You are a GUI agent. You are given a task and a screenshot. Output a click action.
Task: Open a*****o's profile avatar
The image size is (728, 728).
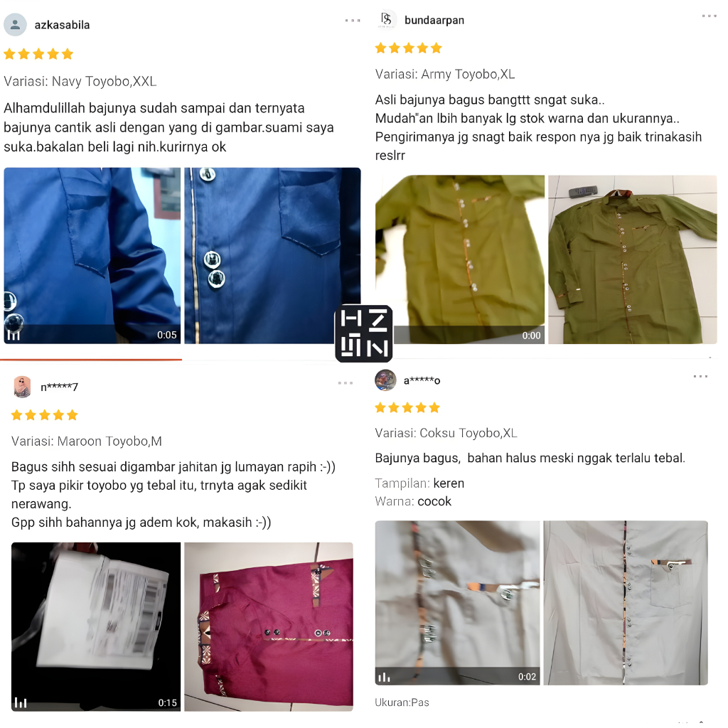(385, 380)
